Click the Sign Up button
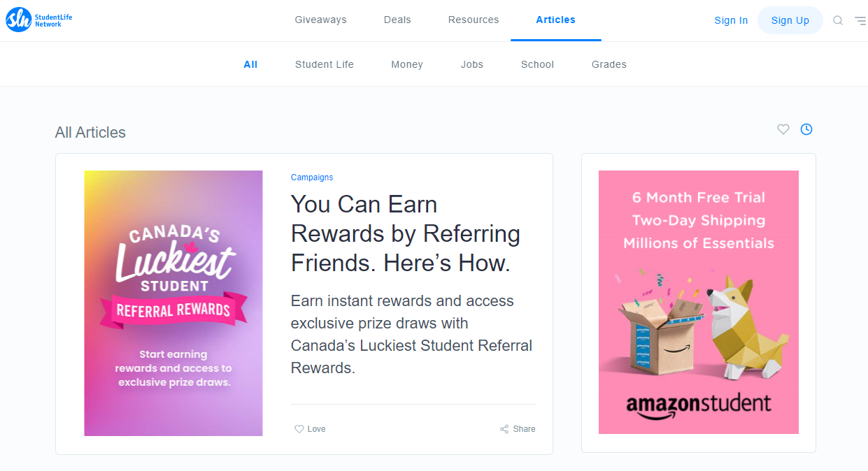Screen dimensions: 868x471 tap(790, 20)
